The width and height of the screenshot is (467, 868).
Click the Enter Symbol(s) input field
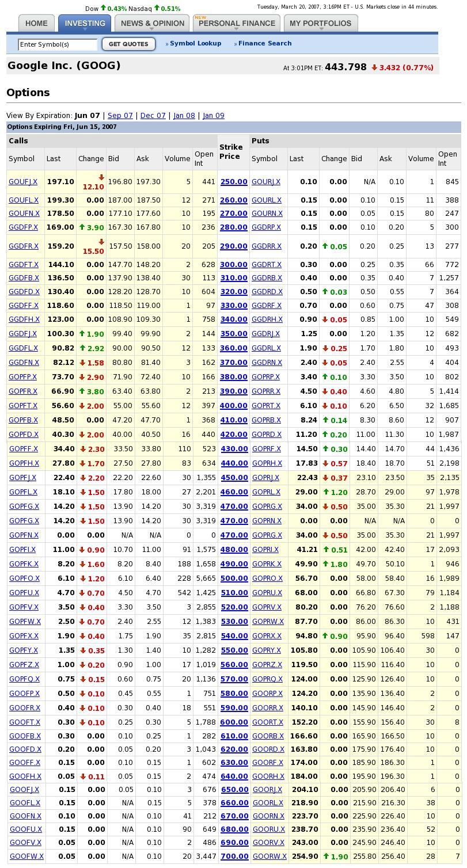[58, 44]
